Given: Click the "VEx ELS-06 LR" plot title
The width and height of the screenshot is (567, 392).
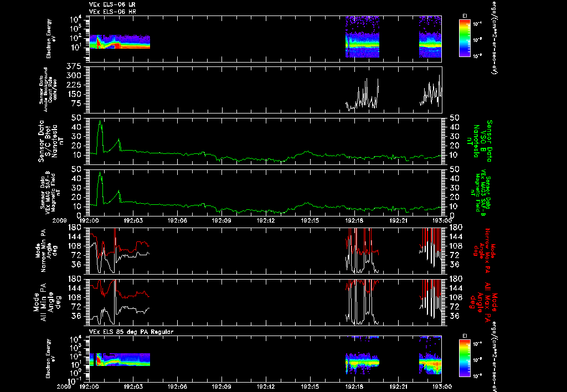Looking at the screenshot, I should point(112,4).
